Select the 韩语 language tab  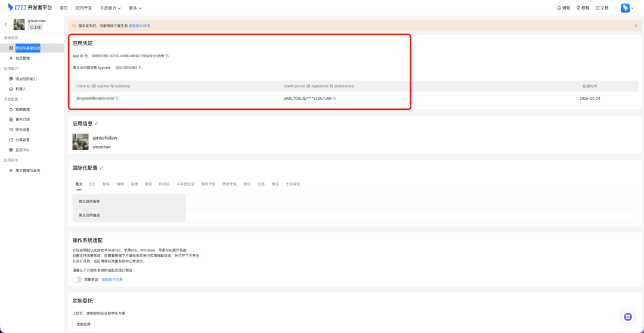(247, 184)
